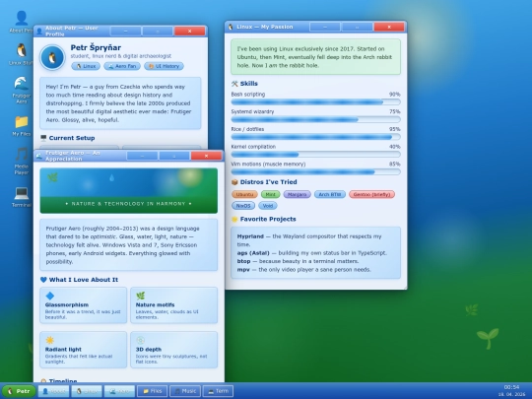Launch the Terminal desktop icon
This screenshot has height=399, width=532.
(21, 197)
